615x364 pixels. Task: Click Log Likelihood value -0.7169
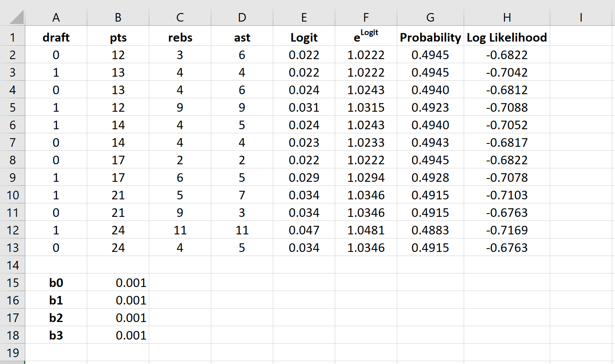click(x=507, y=230)
